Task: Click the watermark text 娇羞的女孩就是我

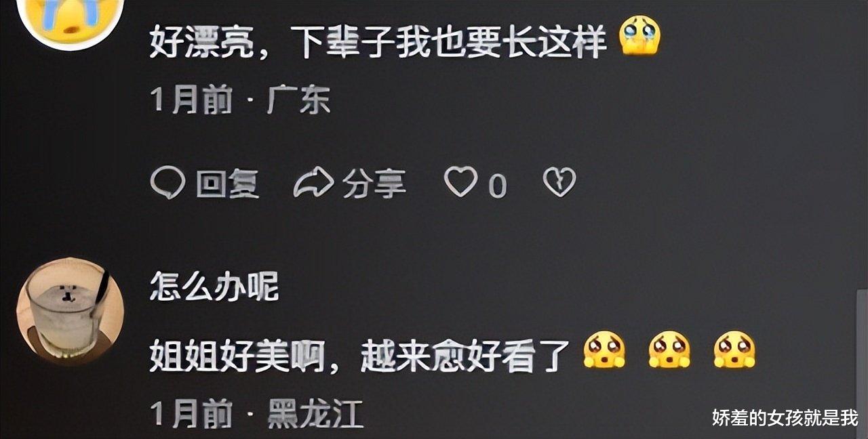Action: pos(785,418)
